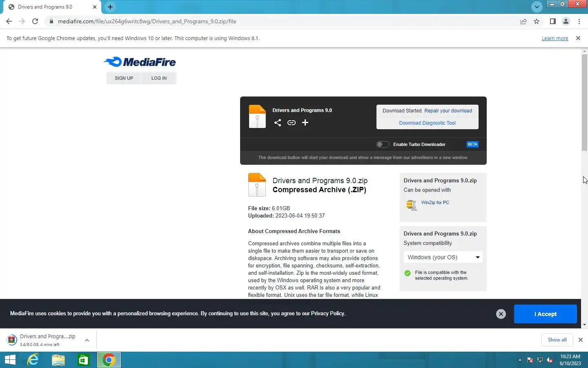Dismiss the Chrome update notice bar
Screen dimensions: 588x368
coord(578,38)
